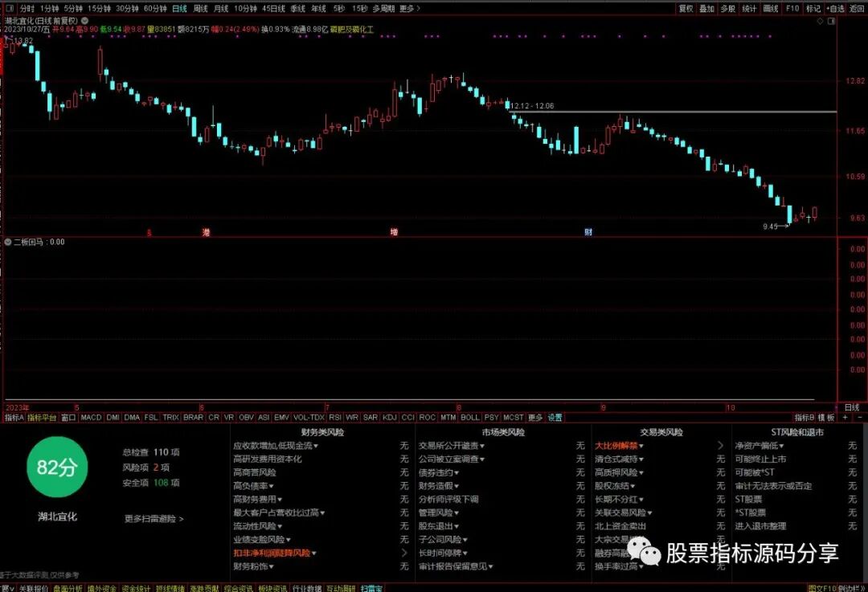The image size is (868, 592).
Task: Select the BOLL indicator tab
Action: coord(469,418)
